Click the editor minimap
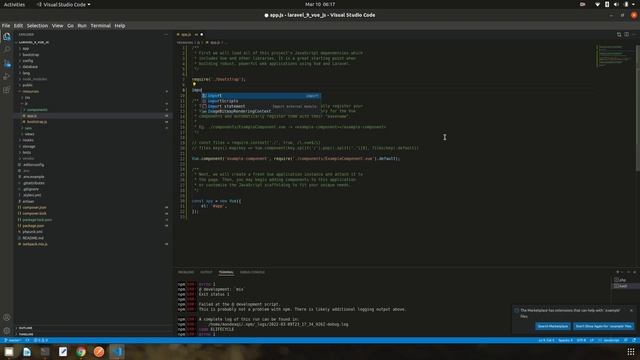Viewport: 640px width, 360px height. 614,57
